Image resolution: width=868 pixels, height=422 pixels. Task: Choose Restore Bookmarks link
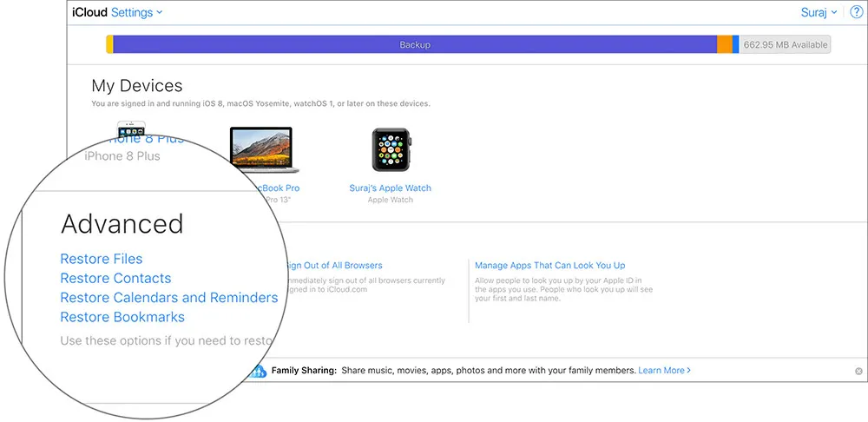tap(122, 317)
